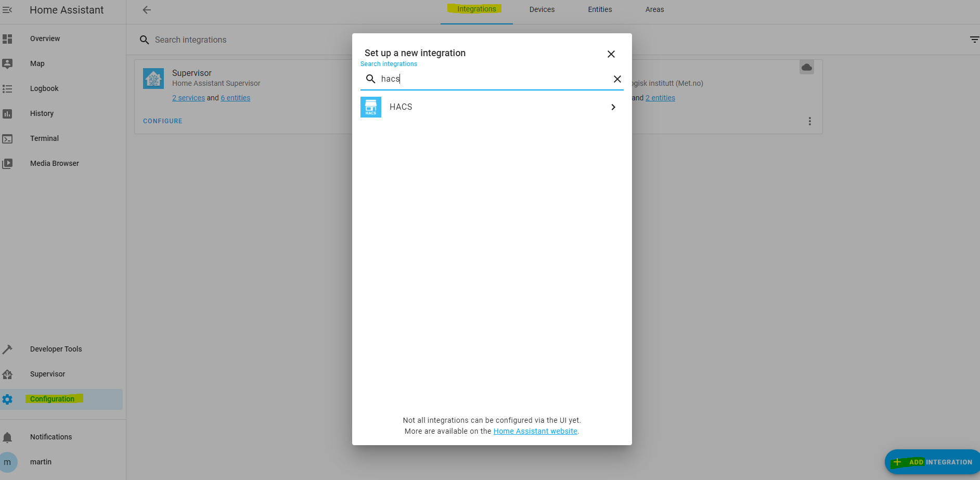Image resolution: width=980 pixels, height=480 pixels.
Task: Launch Terminal from sidebar icon
Action: tap(7, 139)
